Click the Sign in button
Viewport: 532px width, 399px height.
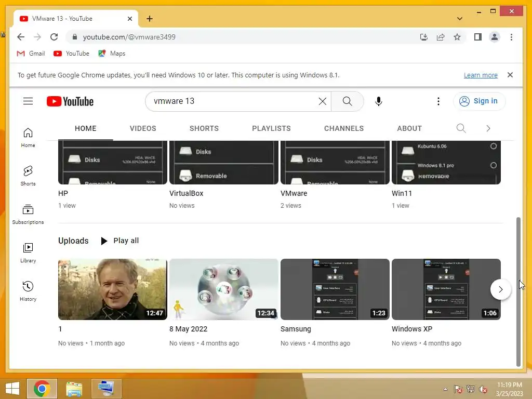479,101
